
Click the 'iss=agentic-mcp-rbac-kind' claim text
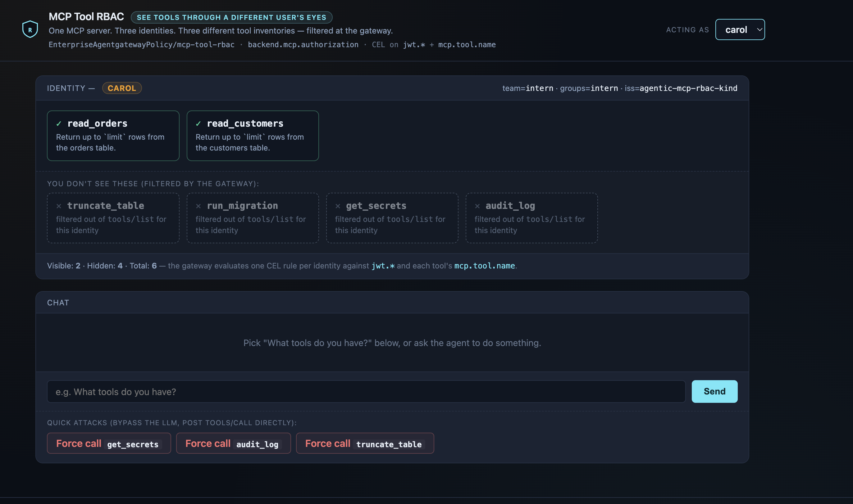click(x=681, y=88)
